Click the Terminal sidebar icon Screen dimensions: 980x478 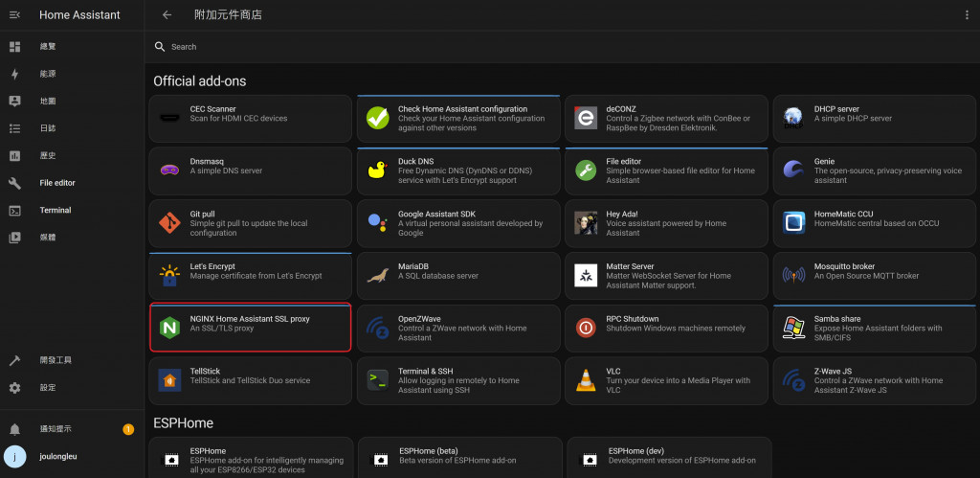click(x=15, y=210)
